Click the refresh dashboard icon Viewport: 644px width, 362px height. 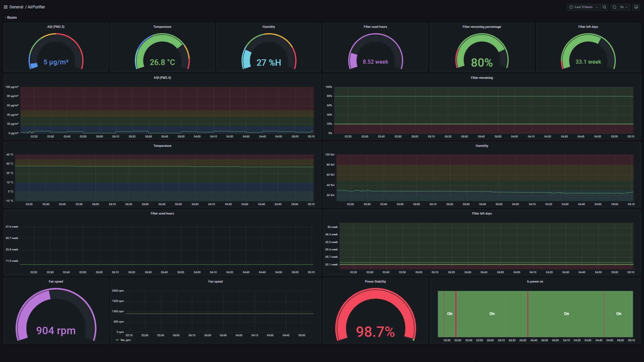(x=614, y=7)
